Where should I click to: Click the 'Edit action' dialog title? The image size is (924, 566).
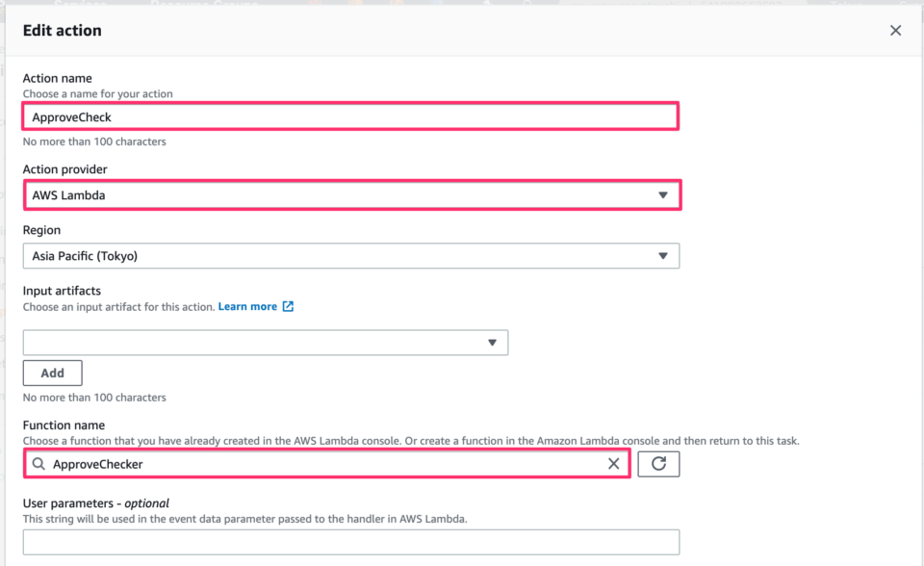coord(62,31)
